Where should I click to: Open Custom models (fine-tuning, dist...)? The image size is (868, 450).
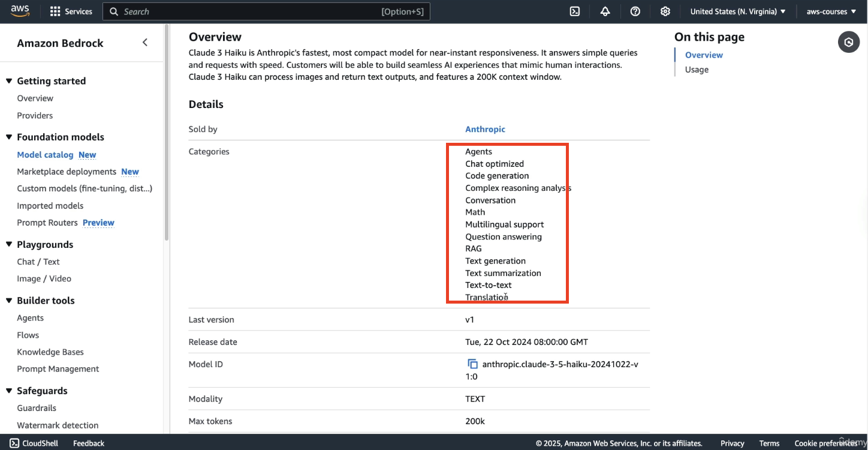coord(85,188)
